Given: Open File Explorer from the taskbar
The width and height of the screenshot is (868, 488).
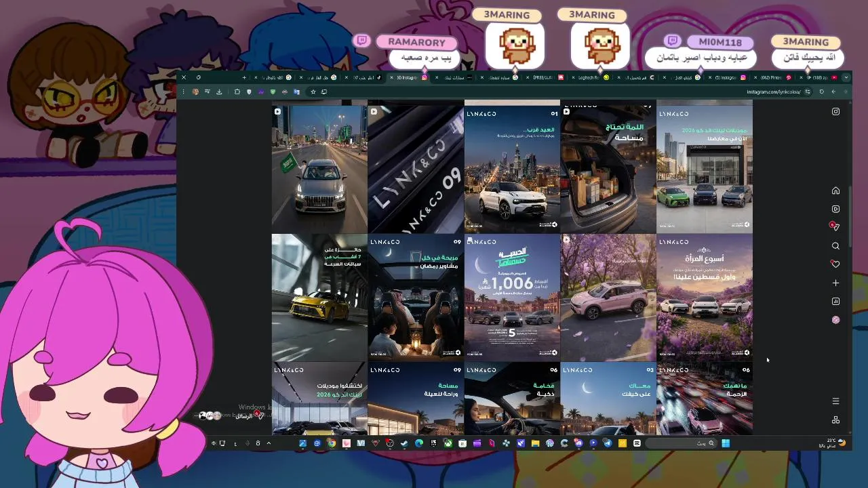Looking at the screenshot, I should (x=535, y=443).
